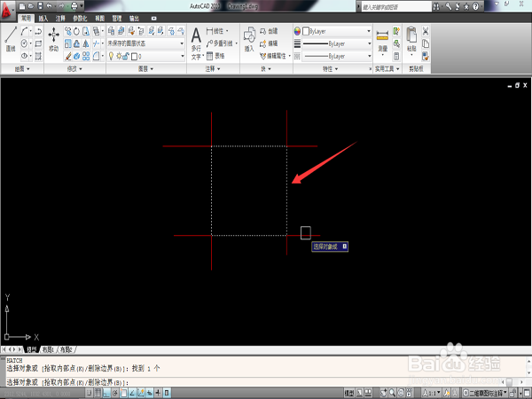The width and height of the screenshot is (532, 399).
Task: Select the Arc tool in Draw panel
Action: tap(24, 31)
